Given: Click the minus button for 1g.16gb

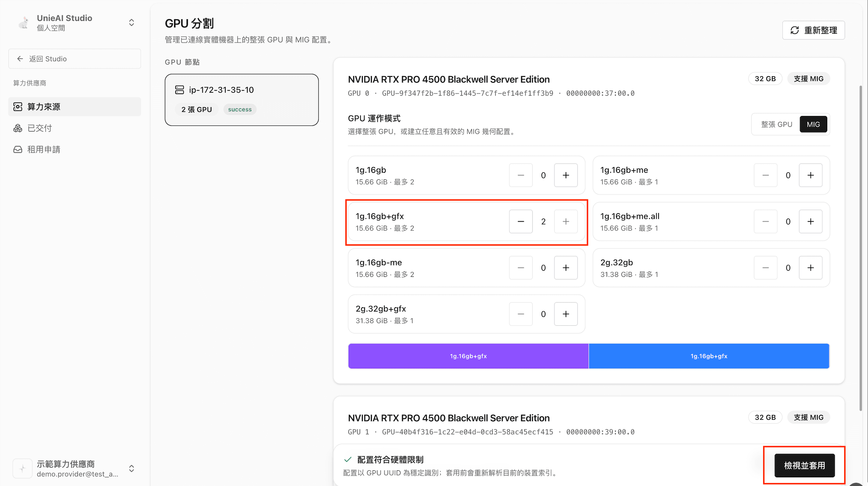Looking at the screenshot, I should coord(521,175).
